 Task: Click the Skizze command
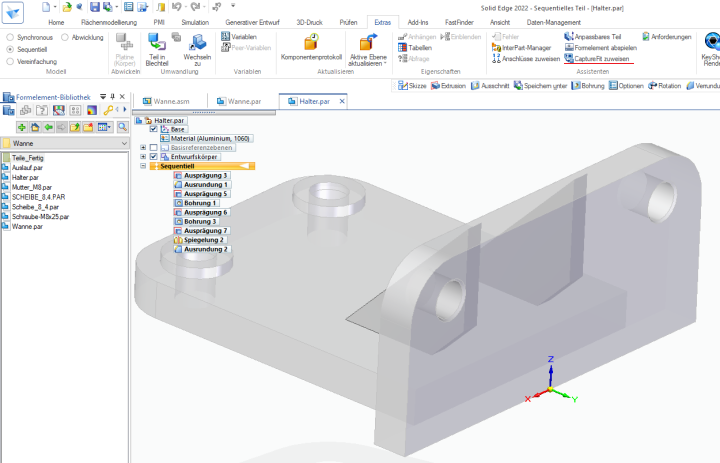tap(412, 86)
